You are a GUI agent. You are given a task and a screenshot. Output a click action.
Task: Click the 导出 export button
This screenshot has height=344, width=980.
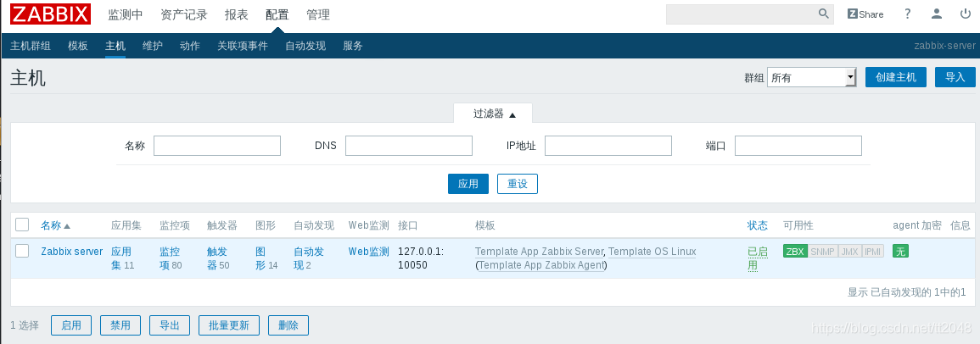[x=170, y=325]
